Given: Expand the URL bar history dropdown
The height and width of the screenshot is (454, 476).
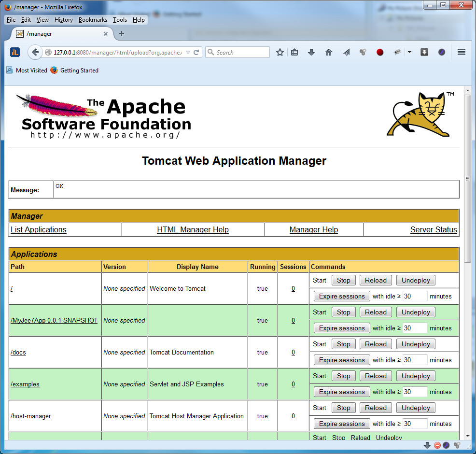Looking at the screenshot, I should click(188, 53).
